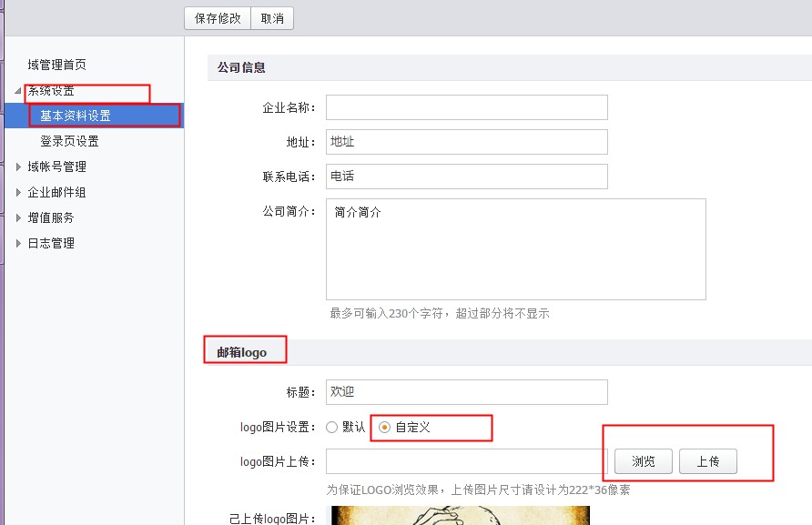Image resolution: width=812 pixels, height=525 pixels.
Task: Expand the 域帐号管理 sidebar section
Action: click(55, 167)
